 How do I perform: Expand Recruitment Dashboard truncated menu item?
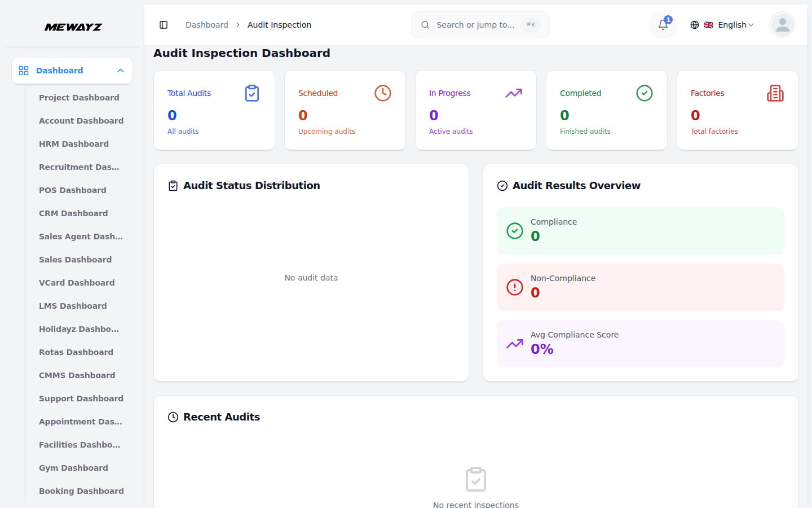point(79,167)
